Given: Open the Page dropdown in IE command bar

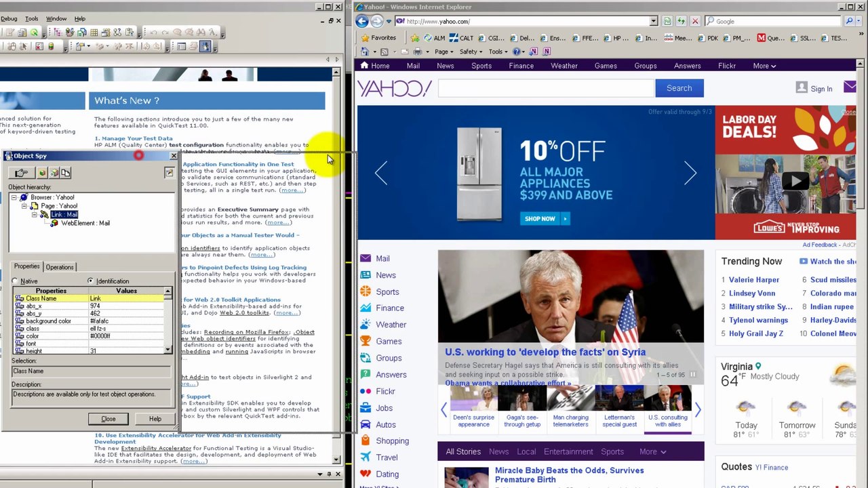Looking at the screenshot, I should click(443, 52).
